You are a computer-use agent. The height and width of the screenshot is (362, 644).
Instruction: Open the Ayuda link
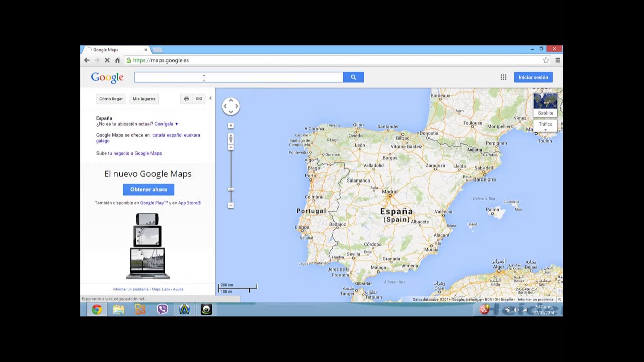click(178, 289)
